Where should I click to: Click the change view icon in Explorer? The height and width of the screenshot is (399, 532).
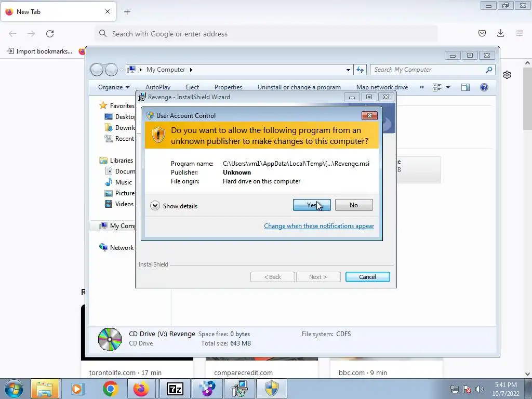click(x=437, y=87)
